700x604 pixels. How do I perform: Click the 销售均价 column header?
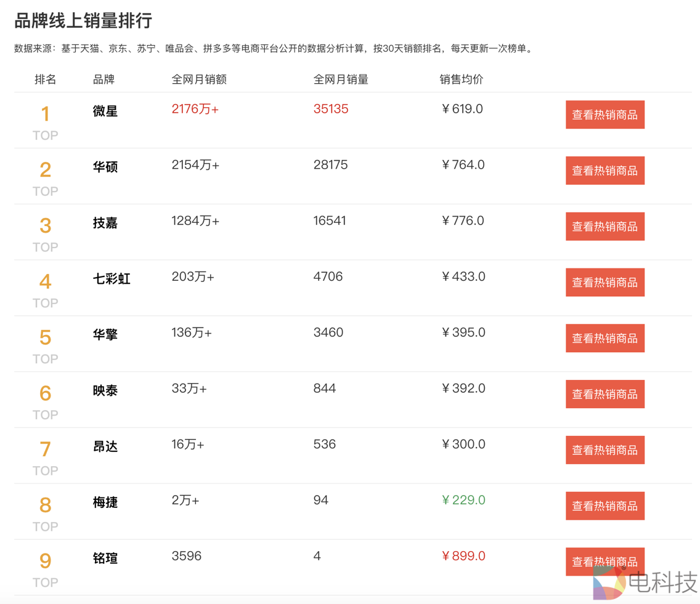click(457, 79)
